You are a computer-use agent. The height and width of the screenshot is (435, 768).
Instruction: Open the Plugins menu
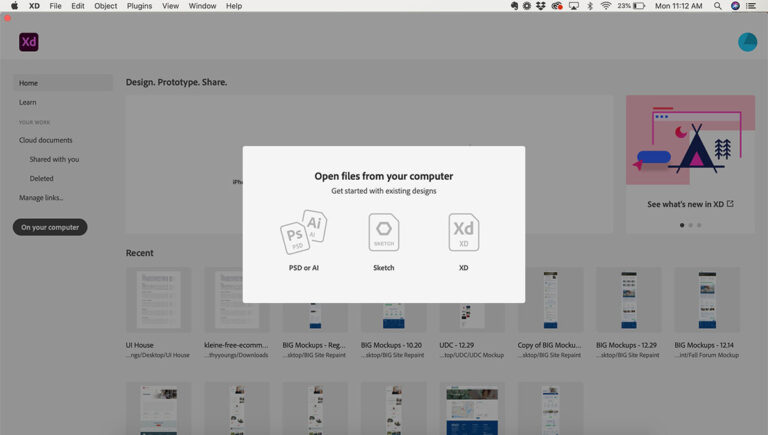[139, 6]
